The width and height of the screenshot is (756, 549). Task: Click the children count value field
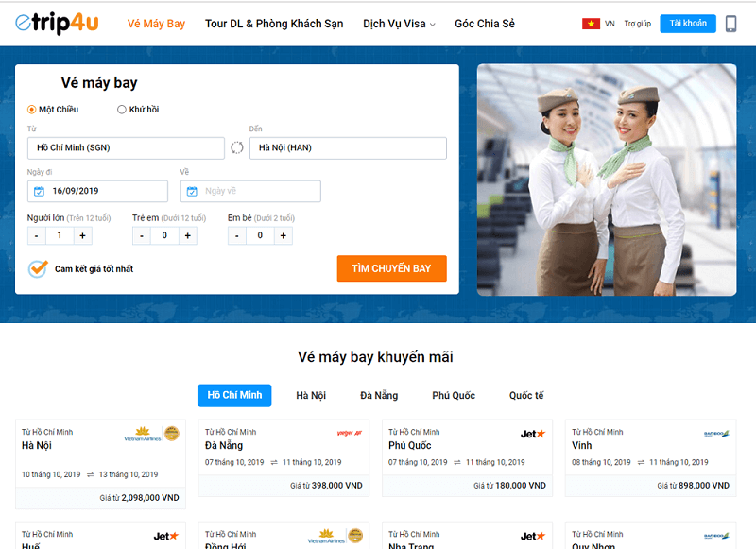pos(164,235)
